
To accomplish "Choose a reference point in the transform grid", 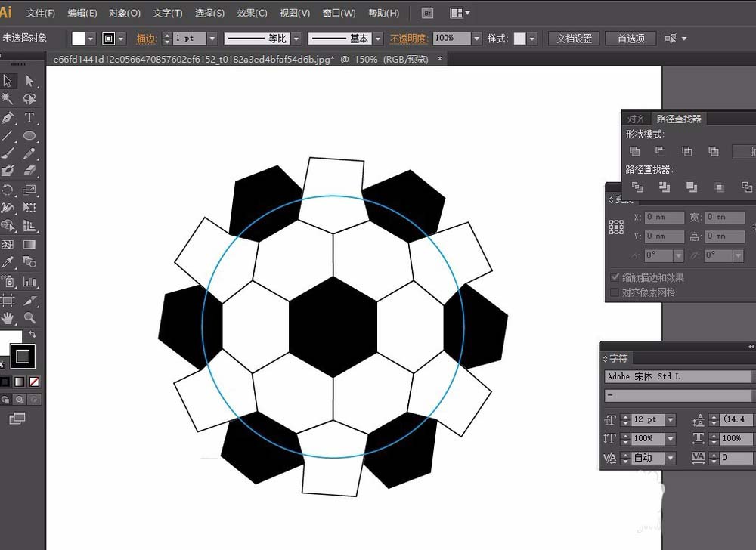I will click(617, 227).
